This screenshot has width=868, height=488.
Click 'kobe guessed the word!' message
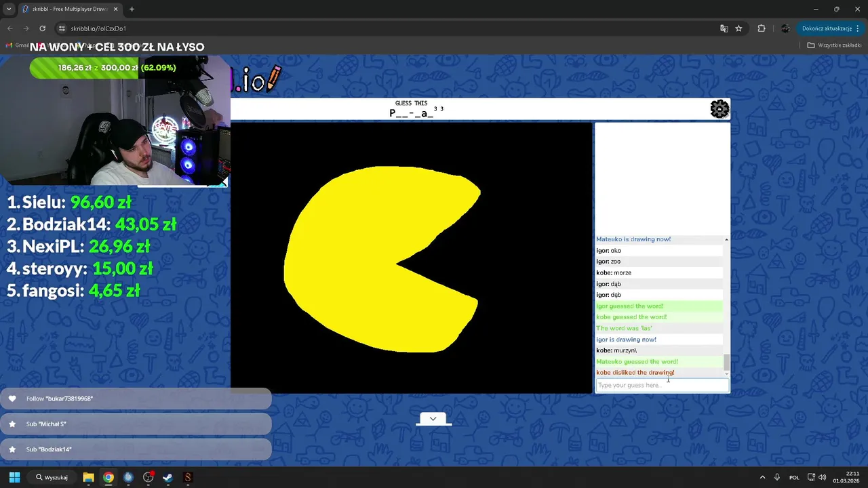coord(631,317)
